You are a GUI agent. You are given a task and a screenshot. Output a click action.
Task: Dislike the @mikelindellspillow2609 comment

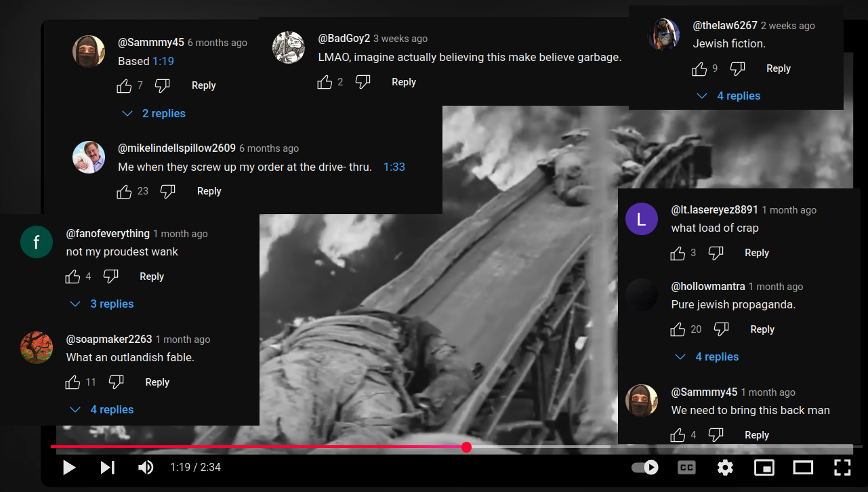click(x=167, y=192)
